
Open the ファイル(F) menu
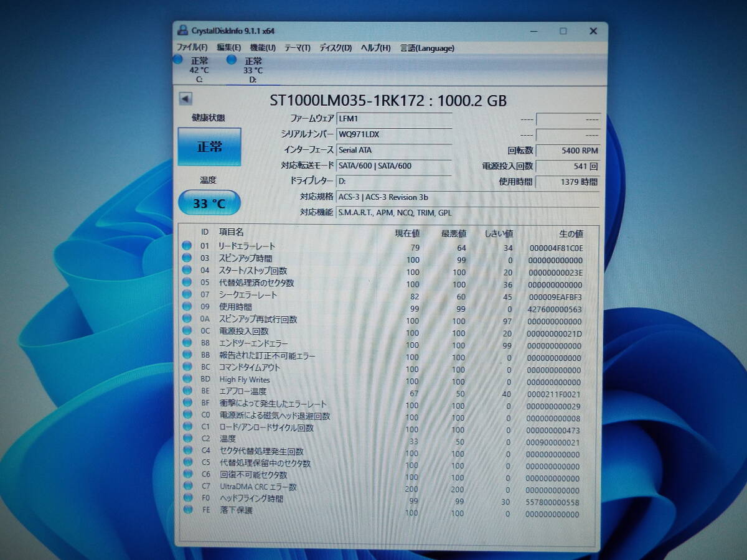(192, 48)
